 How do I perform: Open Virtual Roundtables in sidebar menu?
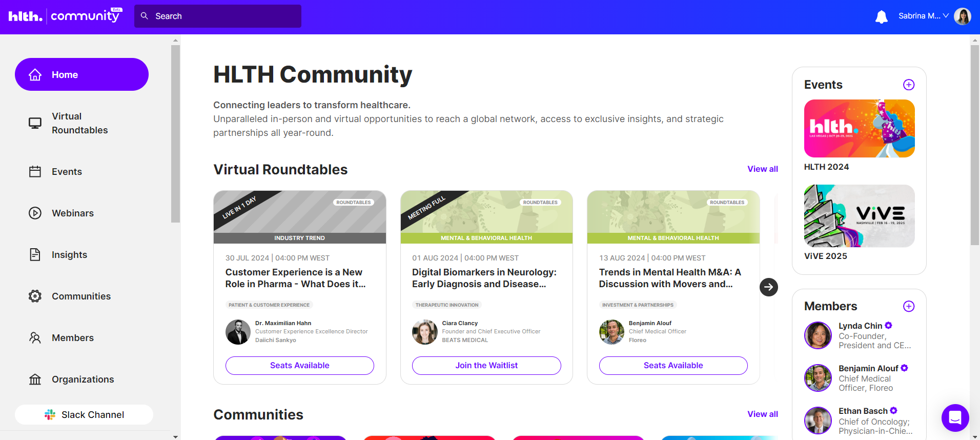[79, 123]
